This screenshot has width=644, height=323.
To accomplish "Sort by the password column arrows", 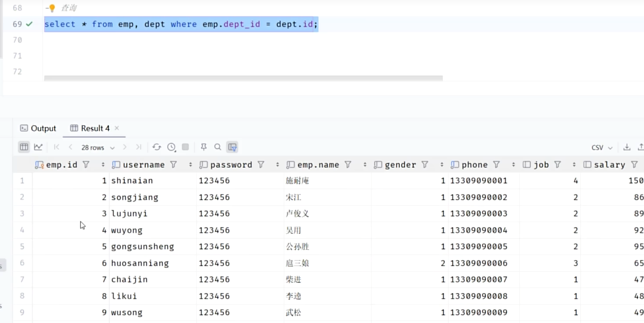I will (x=277, y=164).
